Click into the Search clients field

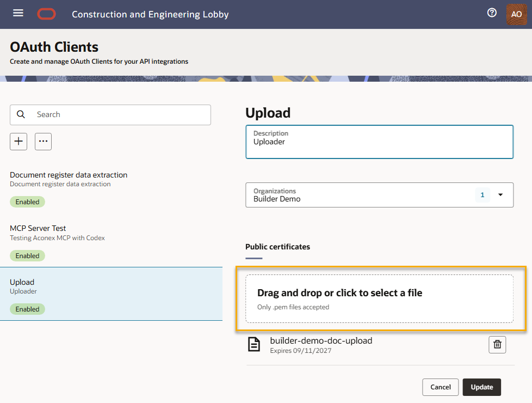(x=110, y=115)
